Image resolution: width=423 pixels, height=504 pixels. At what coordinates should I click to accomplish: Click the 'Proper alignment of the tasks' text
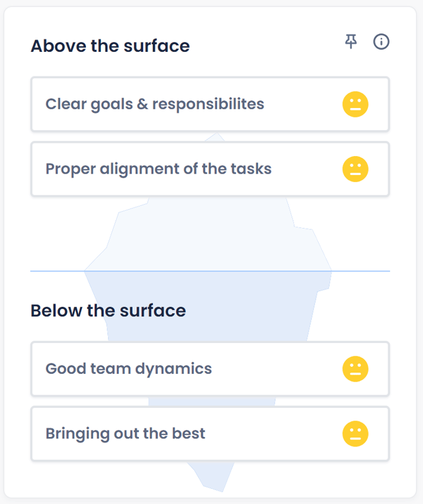(158, 169)
